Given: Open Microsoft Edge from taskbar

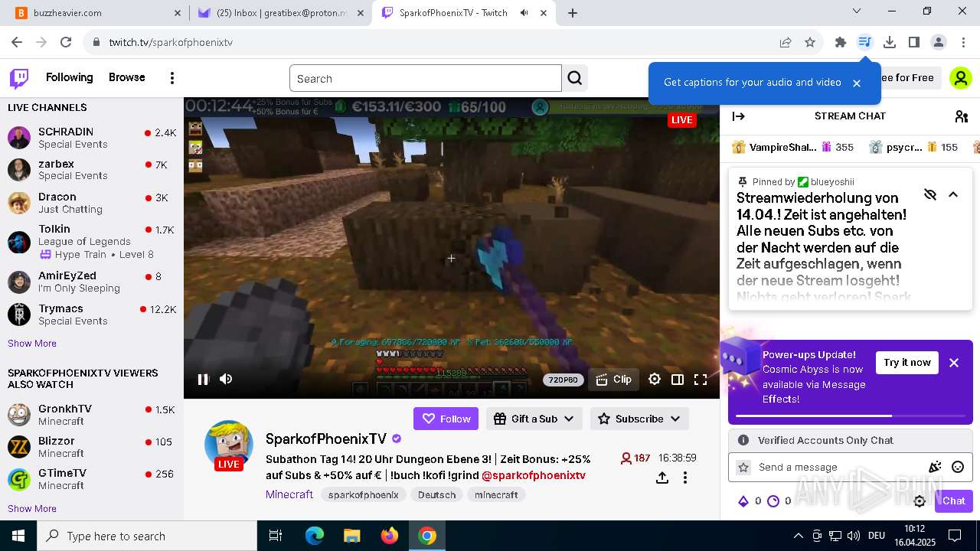Looking at the screenshot, I should (315, 536).
